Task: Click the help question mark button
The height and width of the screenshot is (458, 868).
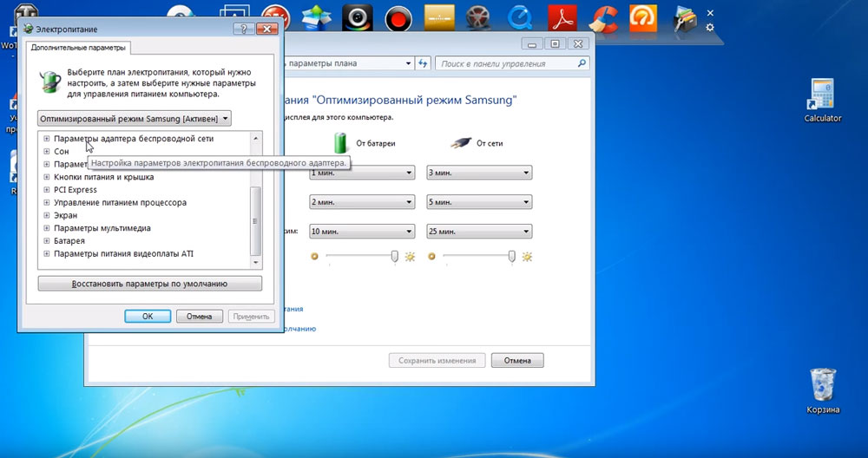Action: 244,29
